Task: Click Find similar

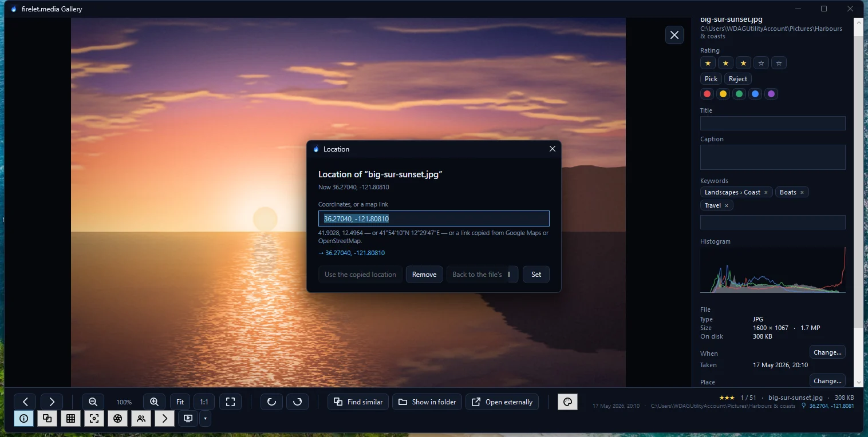Action: click(358, 402)
